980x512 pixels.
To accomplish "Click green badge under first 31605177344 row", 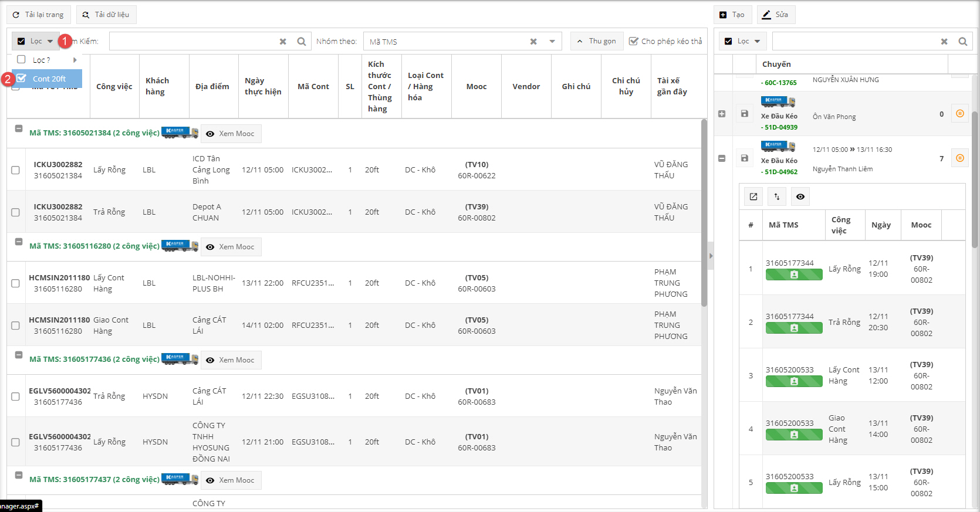I will [793, 274].
